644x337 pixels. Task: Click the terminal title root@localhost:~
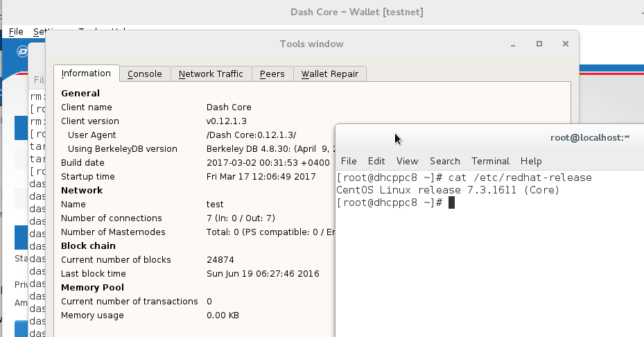tap(590, 138)
